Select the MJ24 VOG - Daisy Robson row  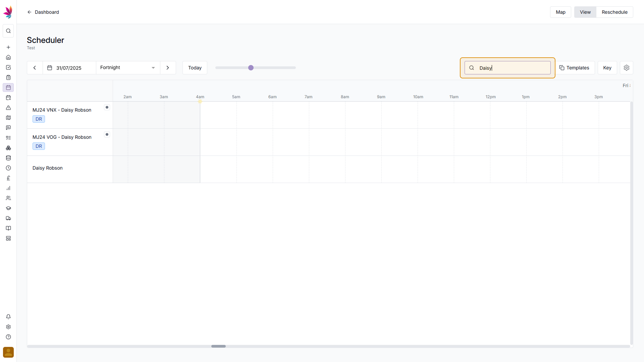point(70,142)
